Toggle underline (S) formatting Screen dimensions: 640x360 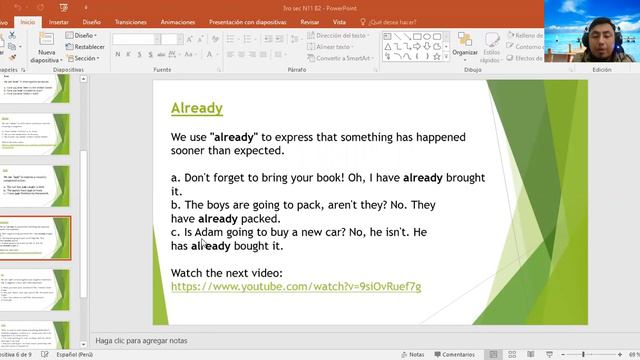point(139,54)
